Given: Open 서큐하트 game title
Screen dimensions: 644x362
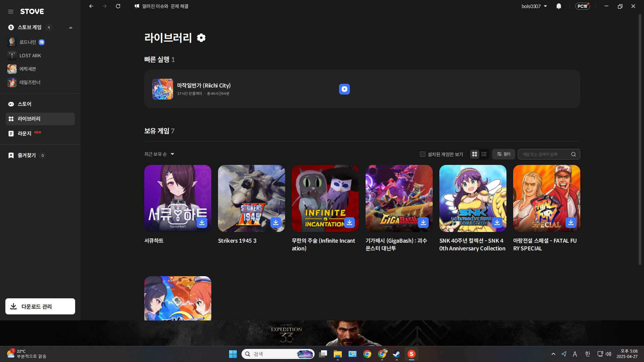Looking at the screenshot, I should tap(154, 241).
